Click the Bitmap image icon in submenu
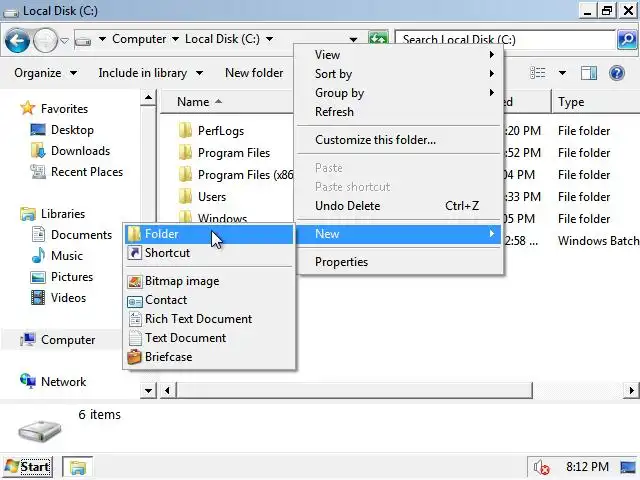Viewport: 640px width, 480px height. coord(134,281)
